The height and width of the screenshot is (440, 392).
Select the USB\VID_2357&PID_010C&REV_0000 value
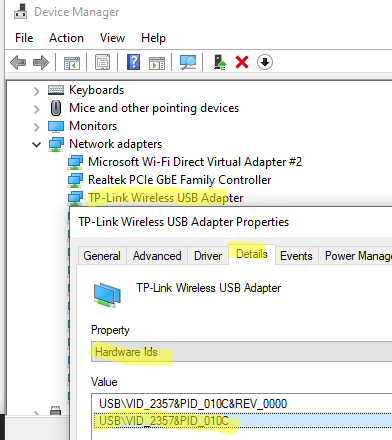193,404
